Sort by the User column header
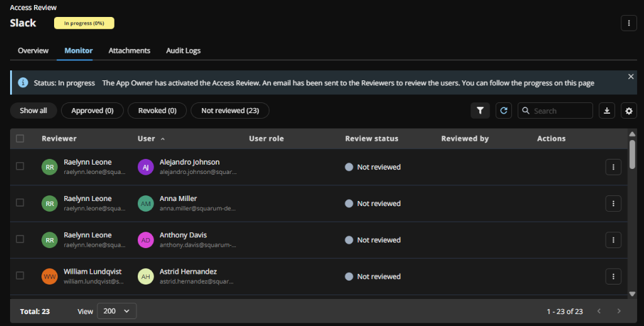 [x=147, y=139]
